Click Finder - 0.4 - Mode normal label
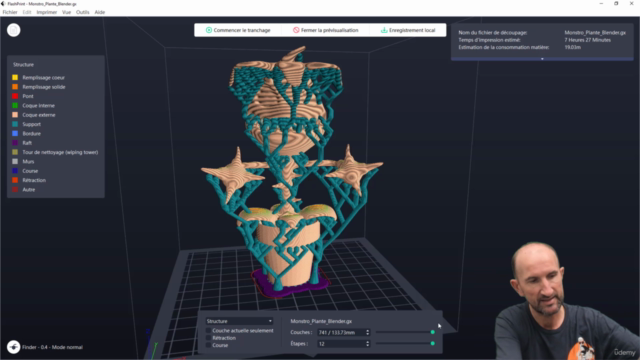640x360 pixels. [x=52, y=347]
